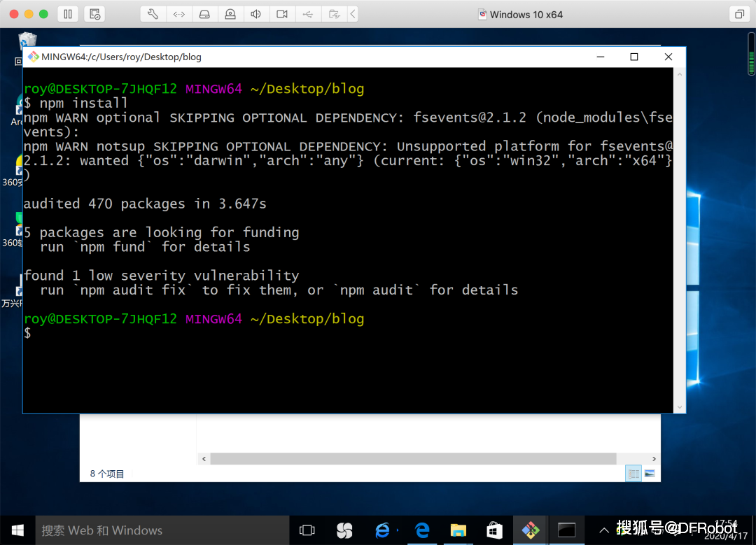Pause the Windows 10 x64 virtual machine
This screenshot has height=545, width=756.
pyautogui.click(x=68, y=14)
